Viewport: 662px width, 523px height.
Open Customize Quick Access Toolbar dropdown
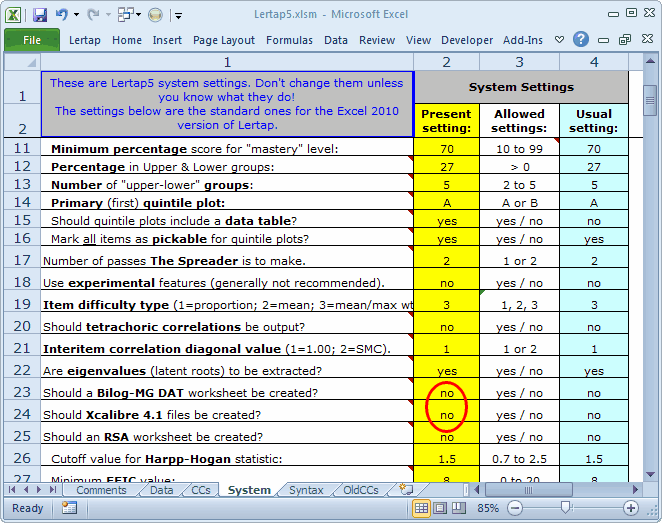tap(178, 16)
